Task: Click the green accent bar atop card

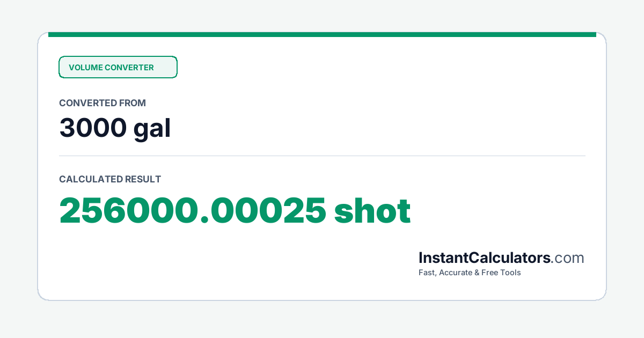Action: pyautogui.click(x=322, y=34)
